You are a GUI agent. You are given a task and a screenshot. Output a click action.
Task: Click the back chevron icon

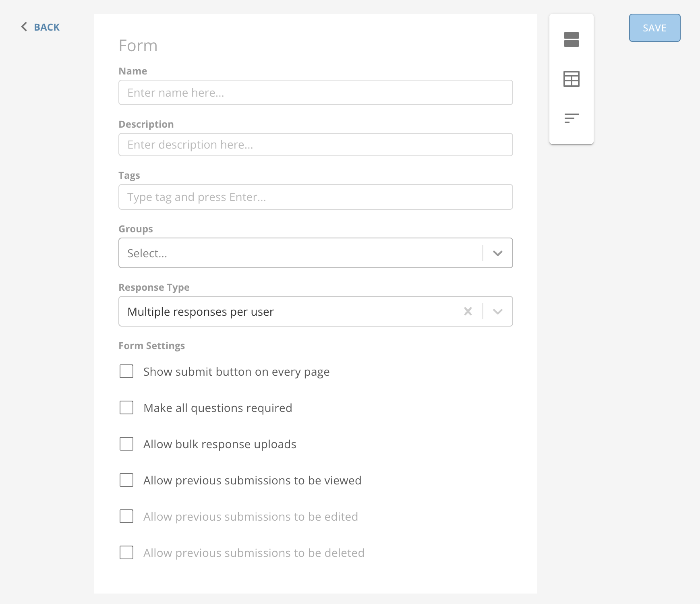pyautogui.click(x=24, y=27)
